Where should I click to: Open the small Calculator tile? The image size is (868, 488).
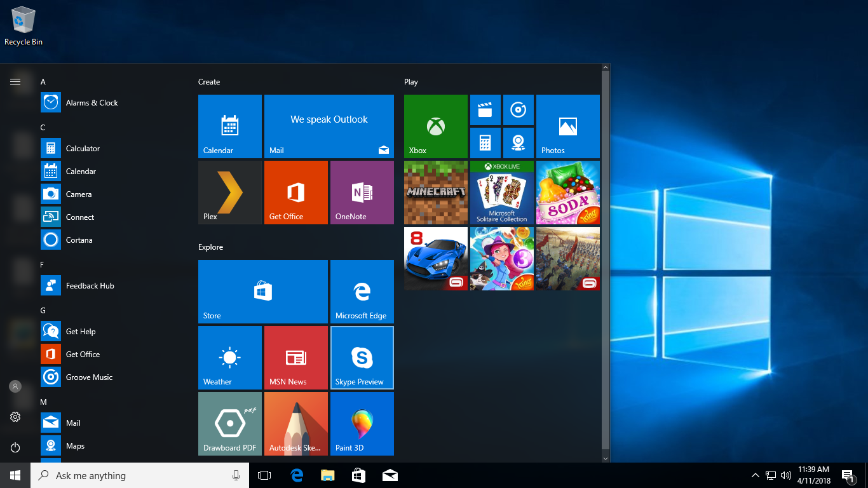coord(485,143)
